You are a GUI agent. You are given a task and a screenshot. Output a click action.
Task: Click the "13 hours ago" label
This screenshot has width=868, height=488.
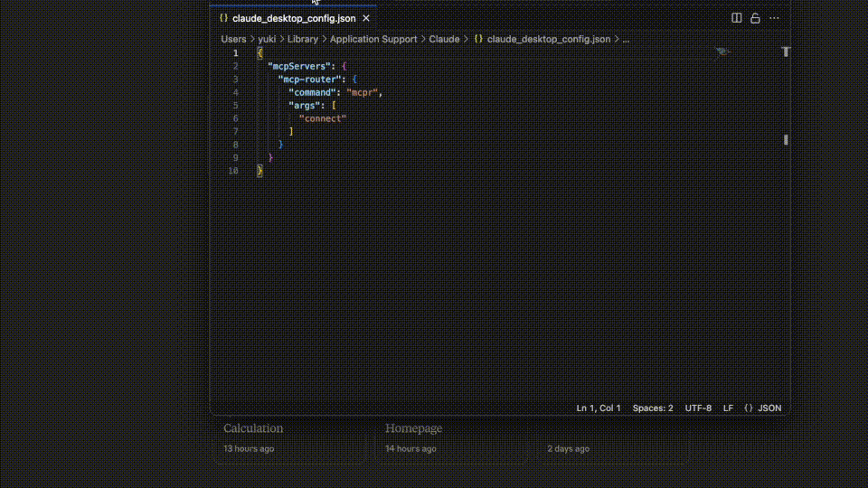[x=249, y=449]
